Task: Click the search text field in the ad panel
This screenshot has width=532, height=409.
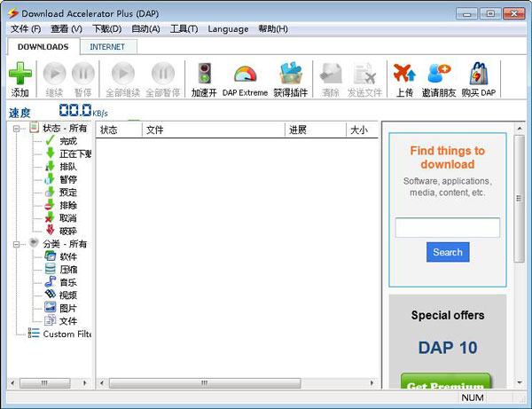Action: (x=447, y=228)
